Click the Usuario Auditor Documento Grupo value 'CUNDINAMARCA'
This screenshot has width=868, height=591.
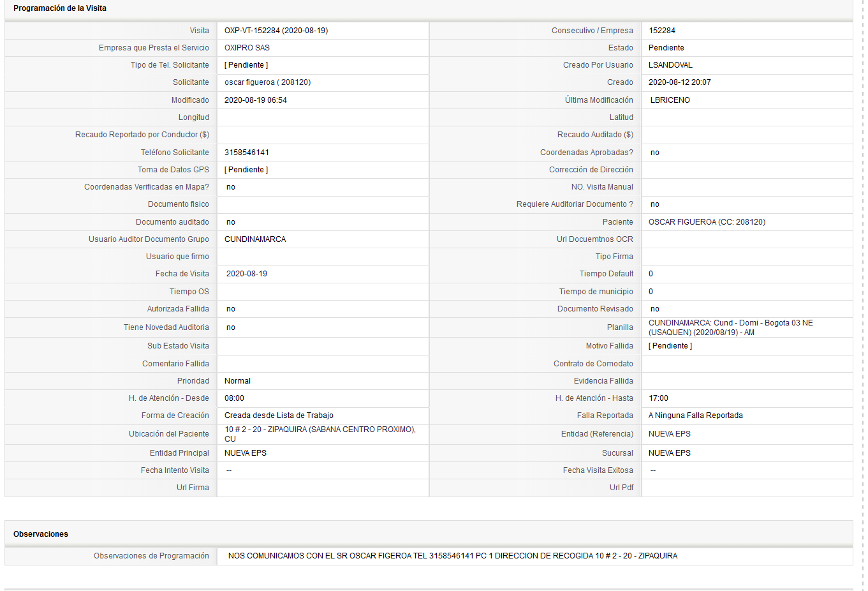pos(255,239)
